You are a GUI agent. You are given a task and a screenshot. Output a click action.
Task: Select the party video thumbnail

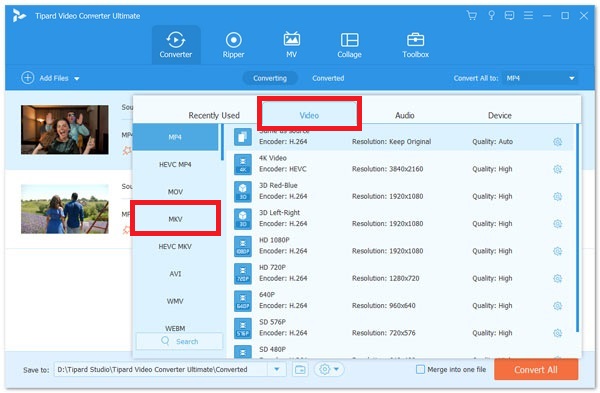(65, 130)
